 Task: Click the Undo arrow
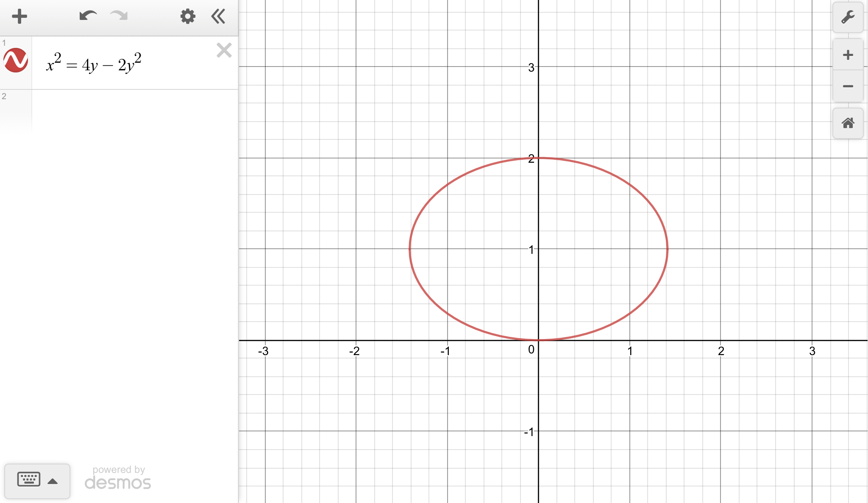tap(88, 16)
